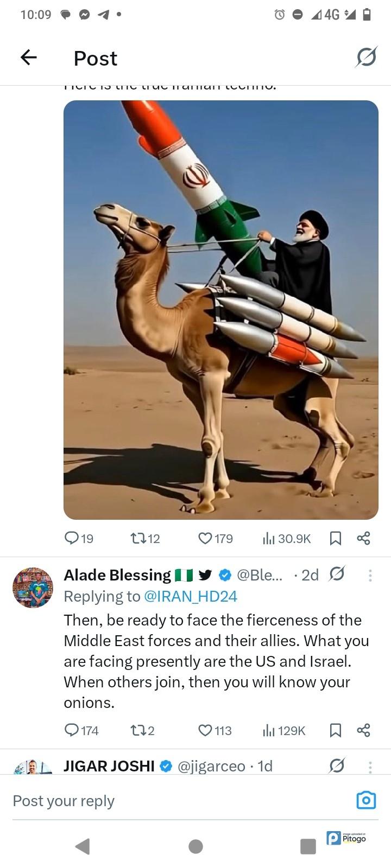Image resolution: width=391 pixels, height=868 pixels.
Task: Open replies on the camel image post
Action: (x=79, y=538)
